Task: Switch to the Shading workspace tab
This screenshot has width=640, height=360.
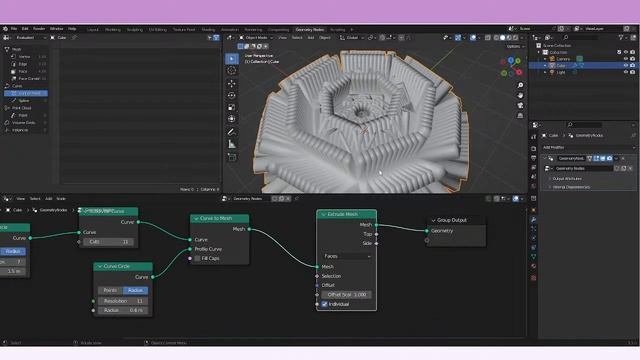Action: [x=208, y=30]
